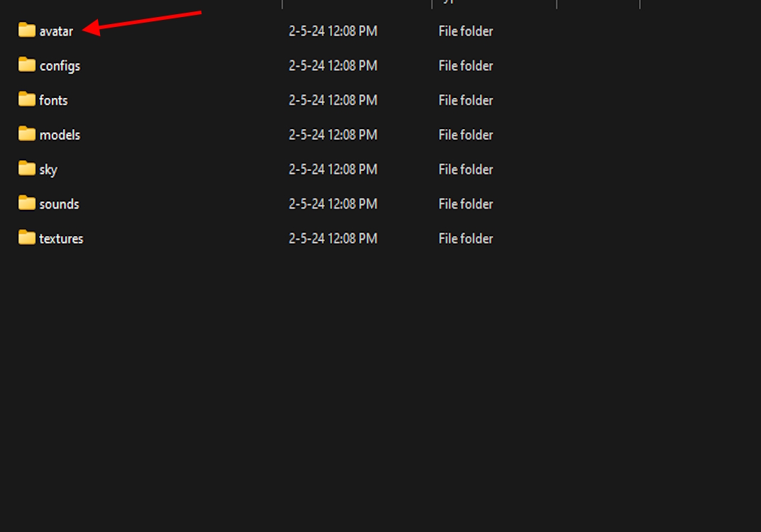Select the avatar folder name
Image resolution: width=761 pixels, height=532 pixels.
(x=56, y=31)
